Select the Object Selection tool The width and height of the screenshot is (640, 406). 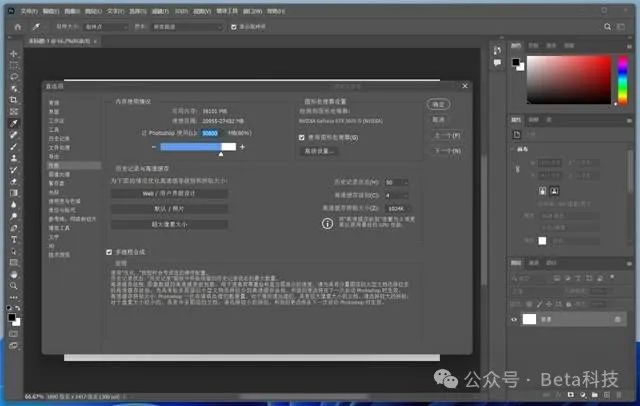coord(13,89)
